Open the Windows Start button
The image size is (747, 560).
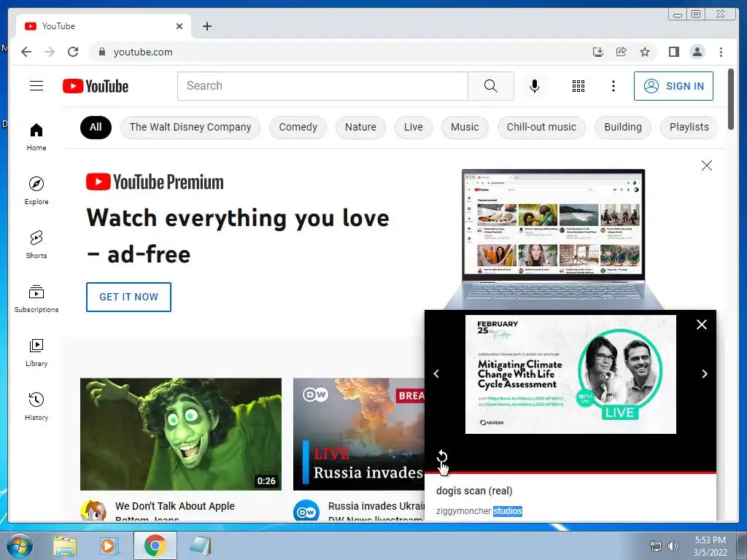(19, 545)
